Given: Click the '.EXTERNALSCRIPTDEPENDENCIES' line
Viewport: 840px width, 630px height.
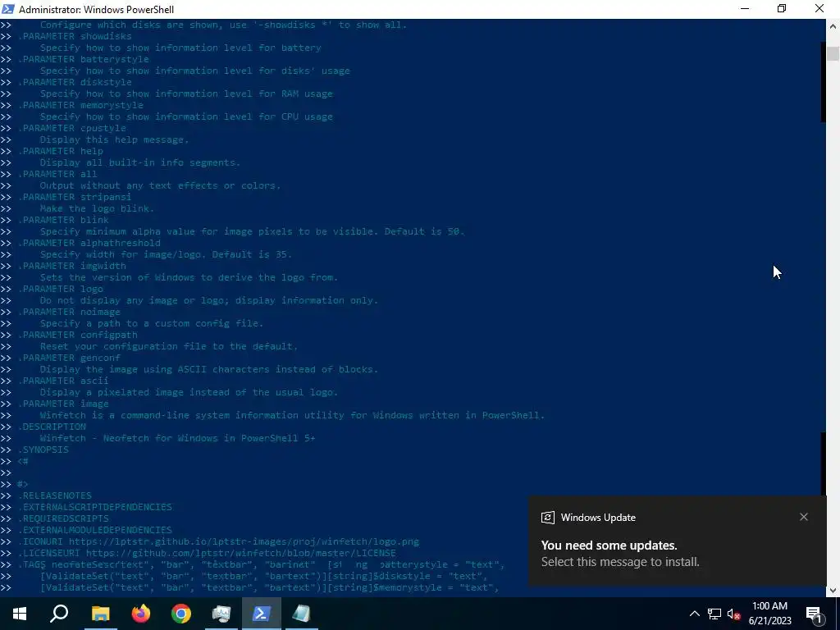Looking at the screenshot, I should [x=95, y=507].
